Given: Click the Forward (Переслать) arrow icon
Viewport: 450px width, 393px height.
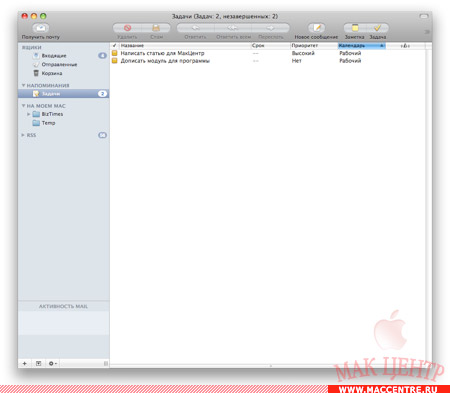Looking at the screenshot, I should 271,28.
